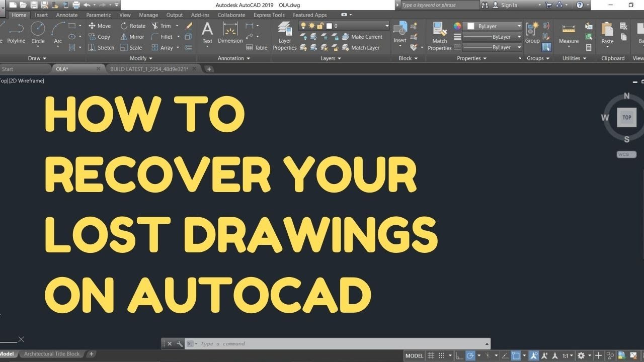Open Layer Properties manager
Image resolution: width=644 pixels, height=362 pixels.
pyautogui.click(x=285, y=36)
